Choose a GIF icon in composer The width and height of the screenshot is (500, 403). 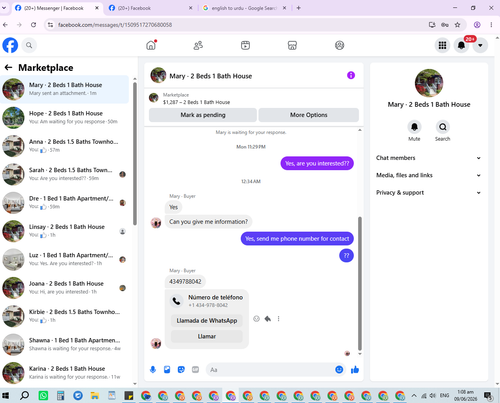[195, 369]
